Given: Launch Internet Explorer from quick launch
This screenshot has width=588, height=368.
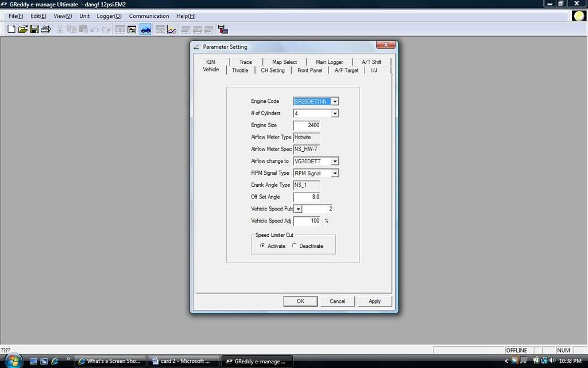Looking at the screenshot, I should tap(55, 361).
